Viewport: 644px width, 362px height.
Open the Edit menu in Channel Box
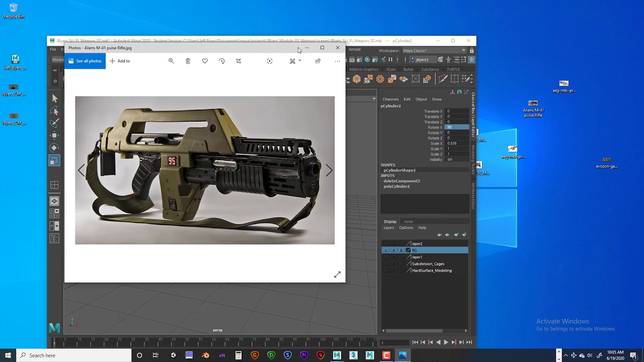[407, 99]
